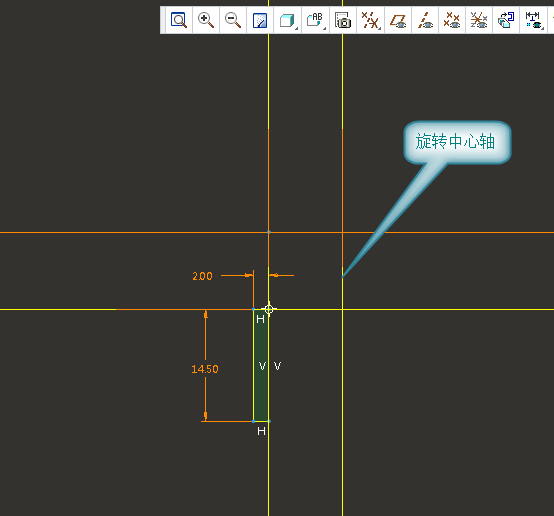554x516 pixels.
Task: Open the datum points display options icon
Action: [x=370, y=20]
